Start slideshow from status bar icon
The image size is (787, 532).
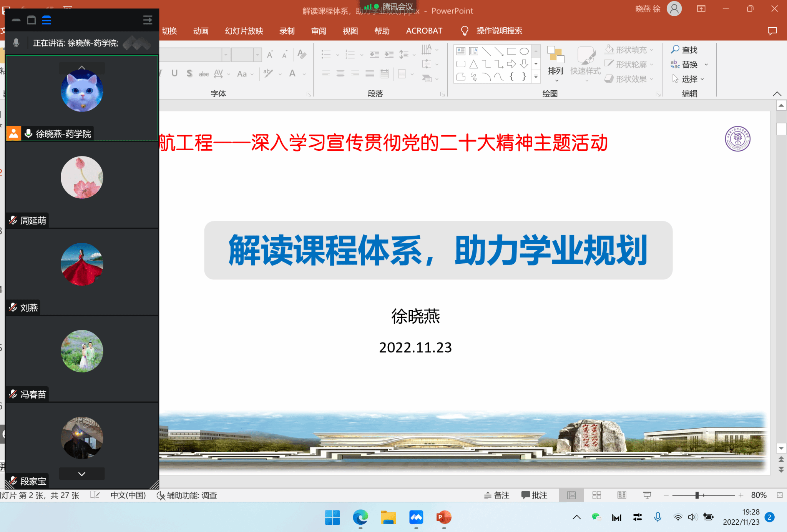(647, 495)
